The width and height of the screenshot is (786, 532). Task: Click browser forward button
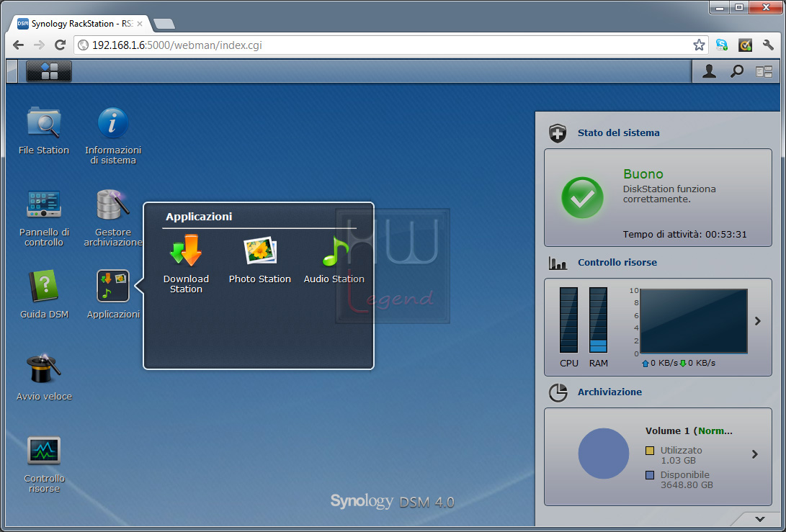tap(39, 45)
